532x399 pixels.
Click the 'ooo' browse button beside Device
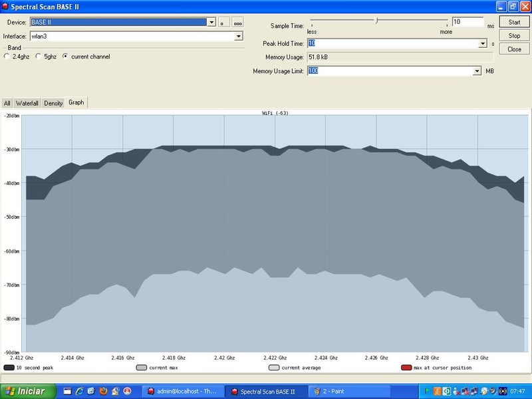click(237, 23)
